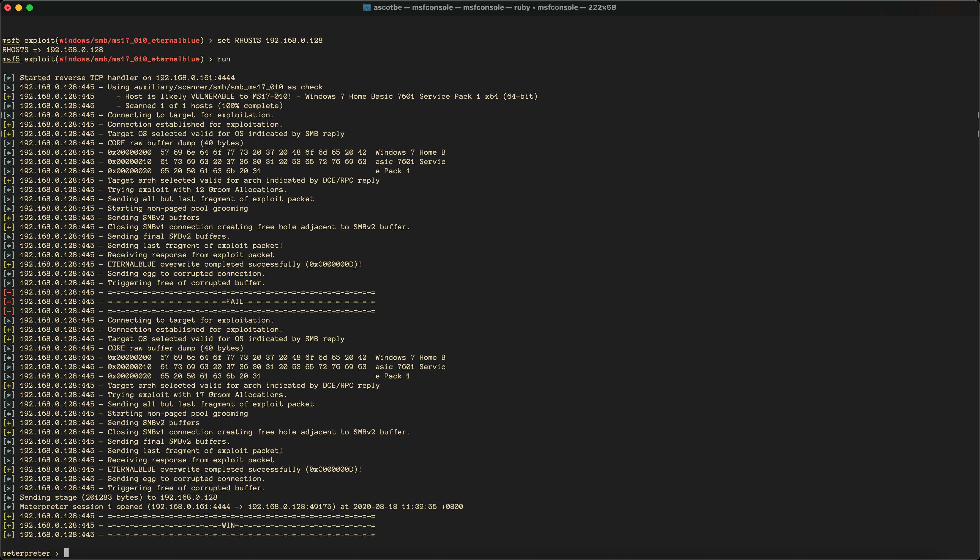Click the underlined 'msf5' on the set RHOSTS line
This screenshot has height=560, width=980.
pyautogui.click(x=11, y=40)
